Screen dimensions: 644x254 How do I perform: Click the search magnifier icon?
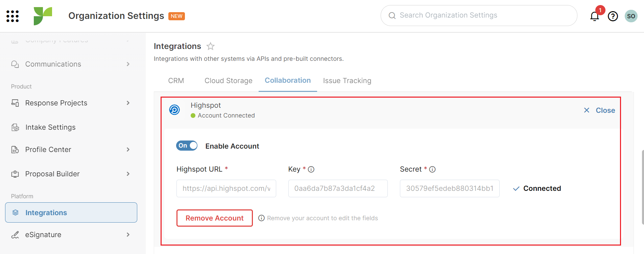[392, 16]
